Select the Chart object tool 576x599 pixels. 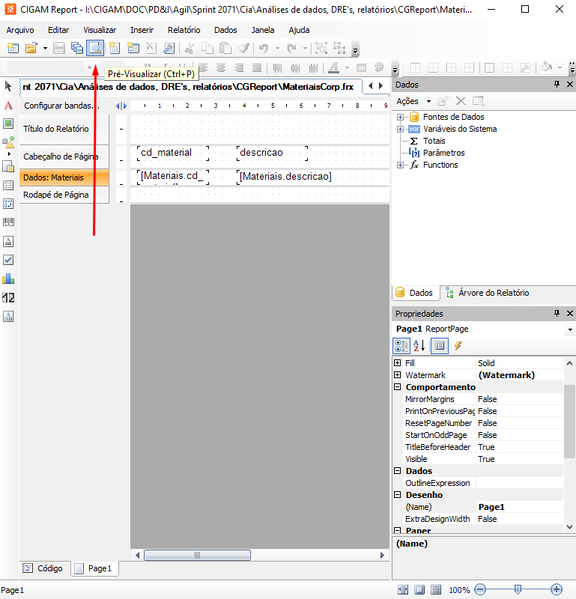pos(8,278)
